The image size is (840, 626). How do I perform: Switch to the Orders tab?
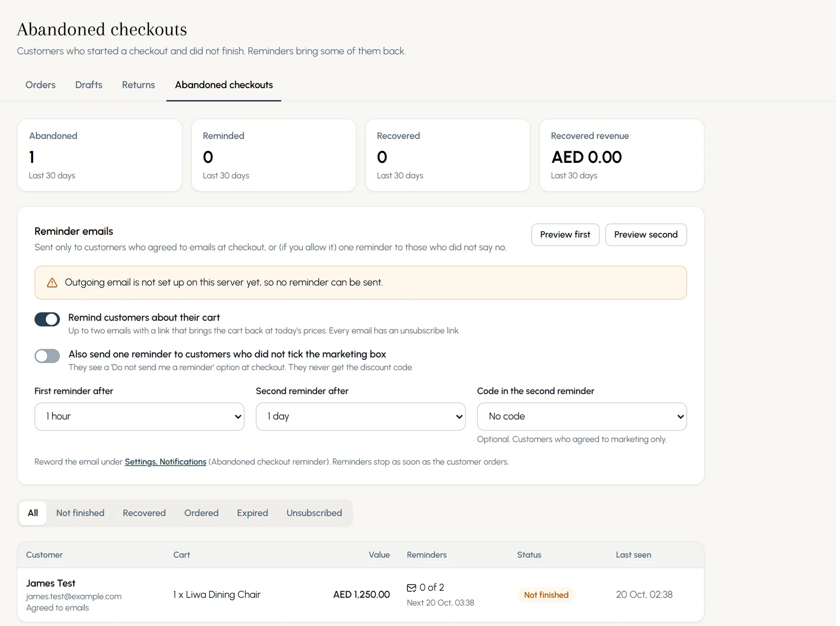pos(40,85)
